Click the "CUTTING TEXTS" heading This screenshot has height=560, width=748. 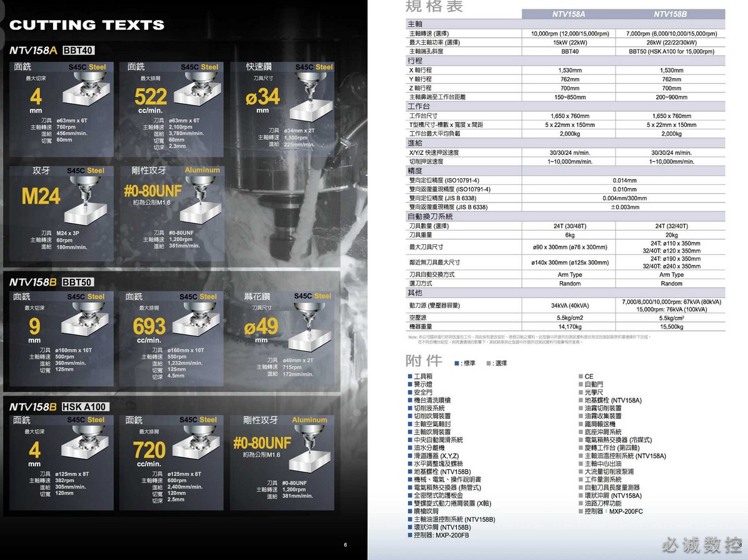click(x=87, y=25)
